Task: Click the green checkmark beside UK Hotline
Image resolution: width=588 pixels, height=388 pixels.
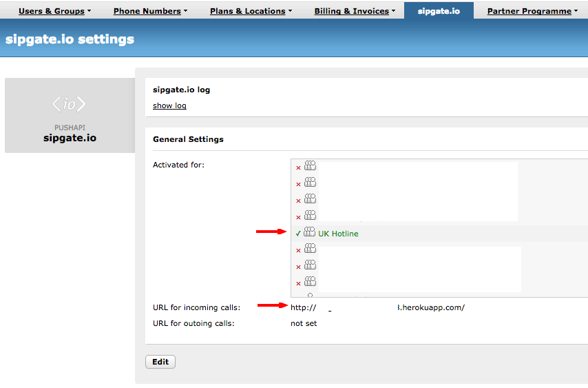Action: pyautogui.click(x=298, y=234)
